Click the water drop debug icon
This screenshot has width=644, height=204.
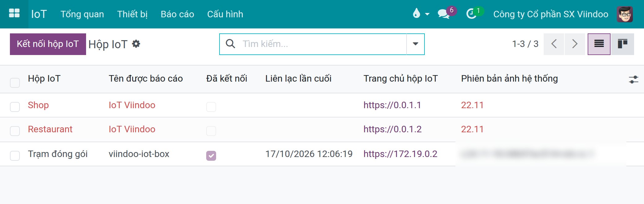(x=416, y=14)
